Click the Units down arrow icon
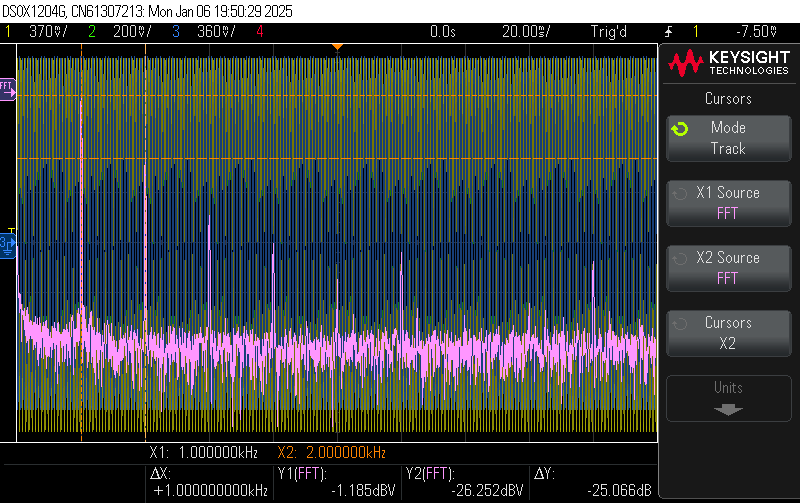800x503 pixels. tap(728, 409)
